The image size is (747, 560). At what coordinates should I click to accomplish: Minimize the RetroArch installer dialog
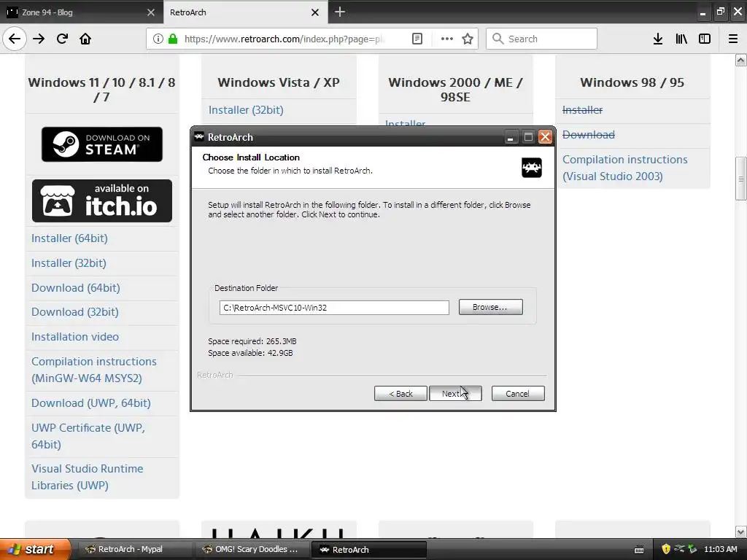click(x=511, y=137)
